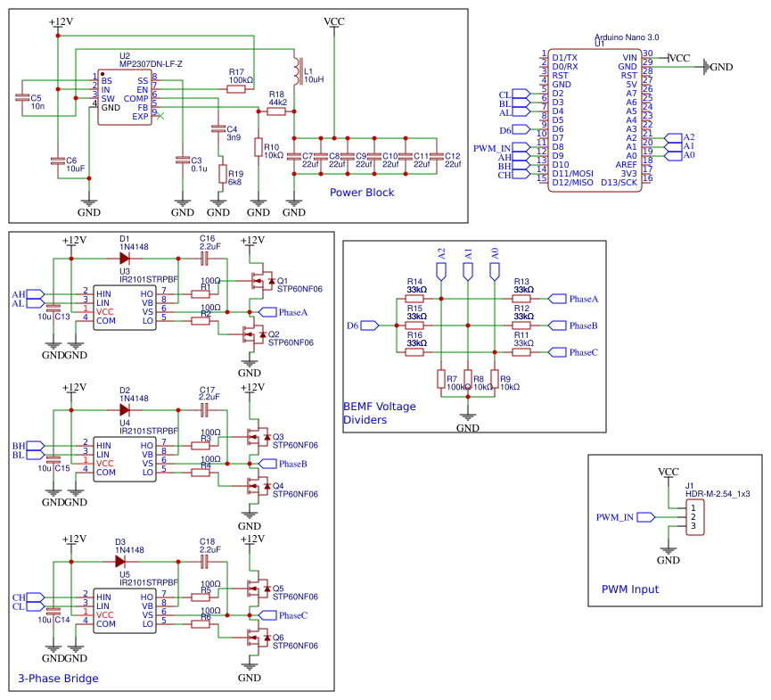
Task: Click Arduino pin label 'VIN'
Action: pyautogui.click(x=630, y=58)
